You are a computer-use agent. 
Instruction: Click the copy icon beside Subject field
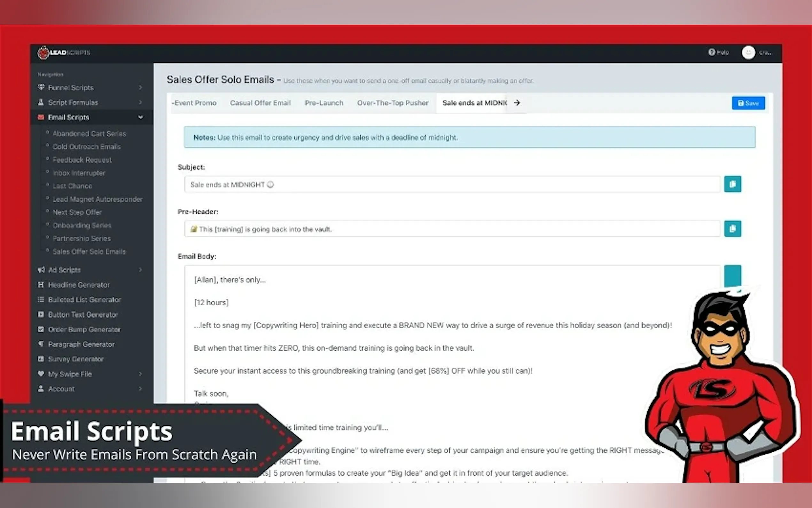point(732,184)
